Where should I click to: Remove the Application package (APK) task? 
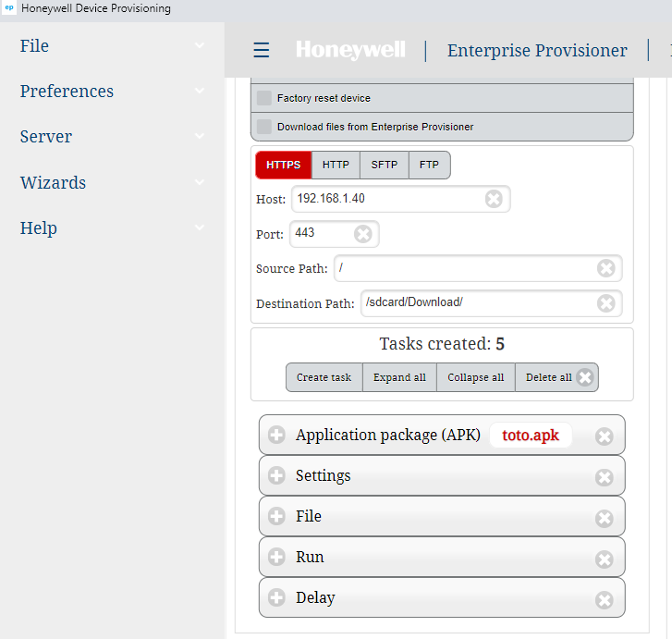pyautogui.click(x=605, y=436)
